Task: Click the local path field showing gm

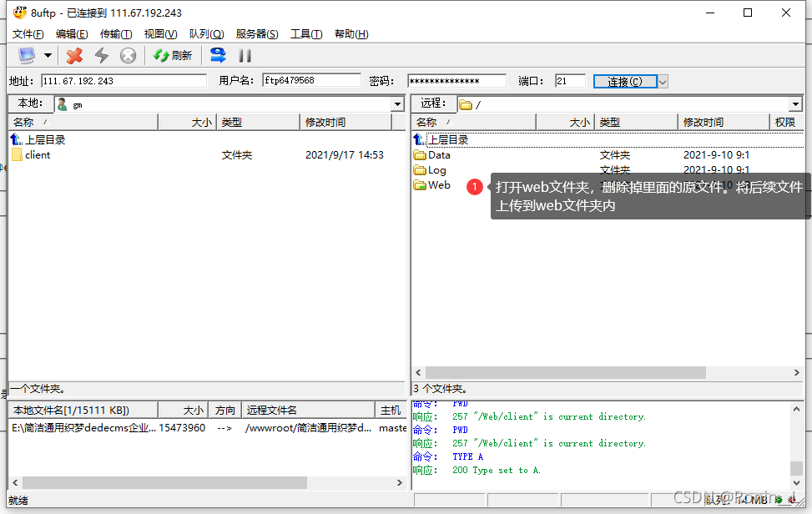Action: (223, 104)
